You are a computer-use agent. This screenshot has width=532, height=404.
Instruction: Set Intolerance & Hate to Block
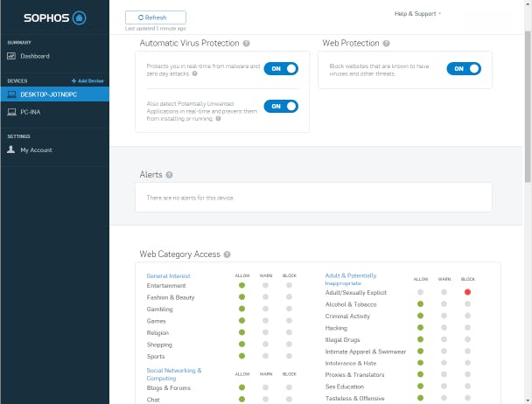(467, 363)
